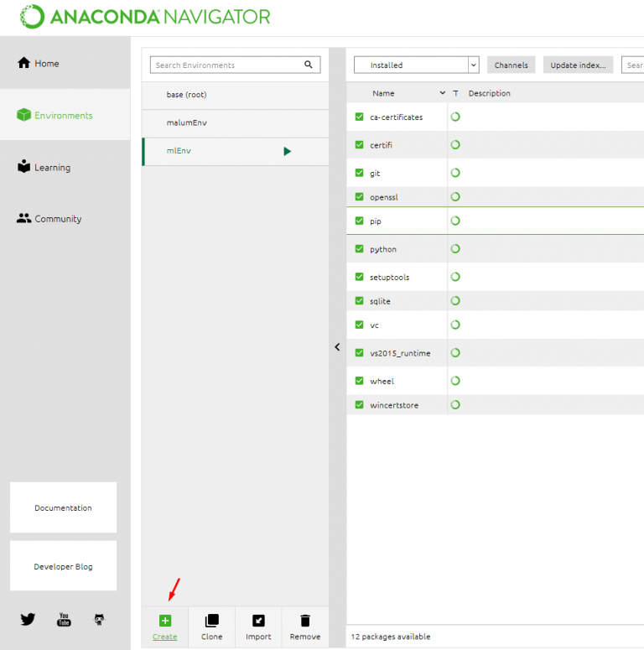
Task: Toggle the wincertstore package checkbox
Action: [x=359, y=405]
